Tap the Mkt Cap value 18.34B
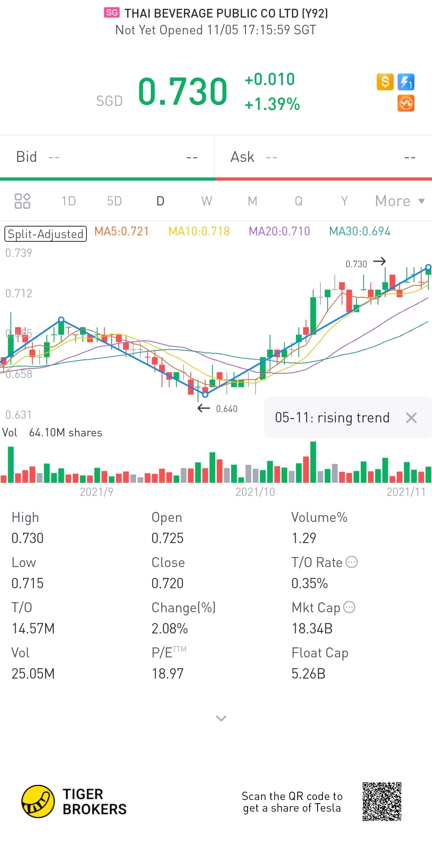 [x=312, y=629]
